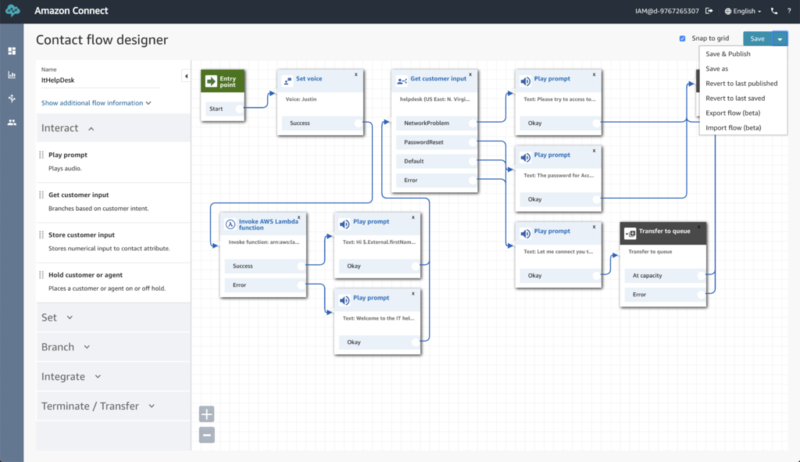Click speaker icon of 'Hi $.External' prompt
This screenshot has width=800, height=462.
(x=344, y=224)
